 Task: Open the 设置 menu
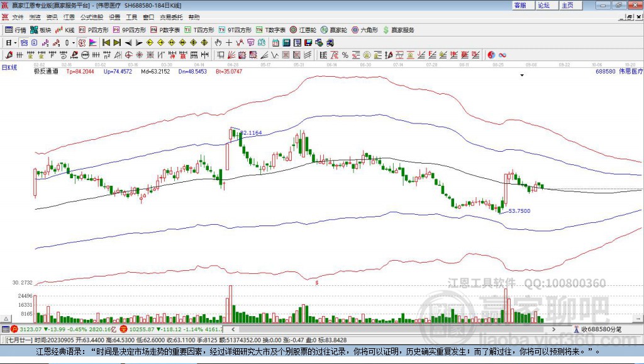tap(114, 17)
